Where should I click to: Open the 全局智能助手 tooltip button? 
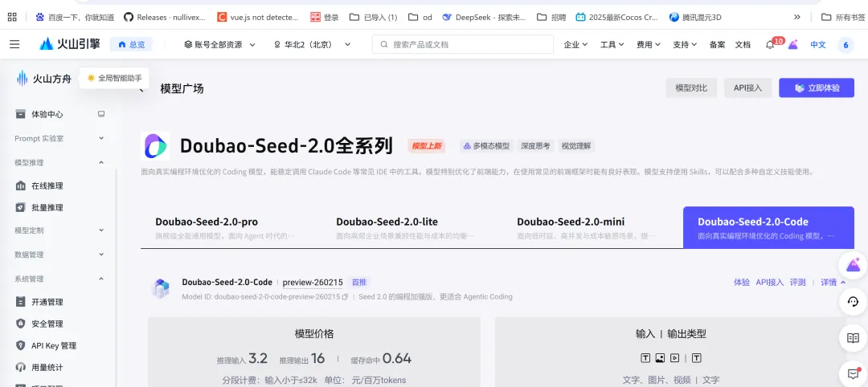(115, 78)
